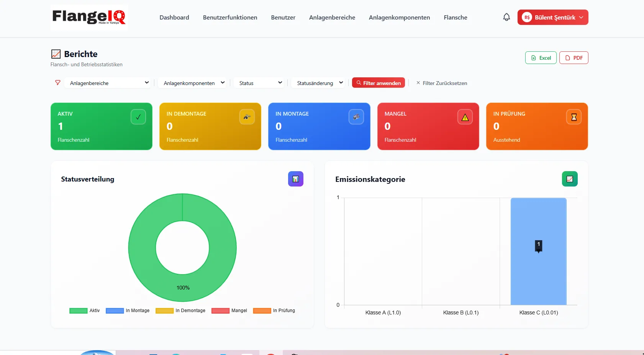Click the warning triangle on Mangel card

[x=465, y=117]
